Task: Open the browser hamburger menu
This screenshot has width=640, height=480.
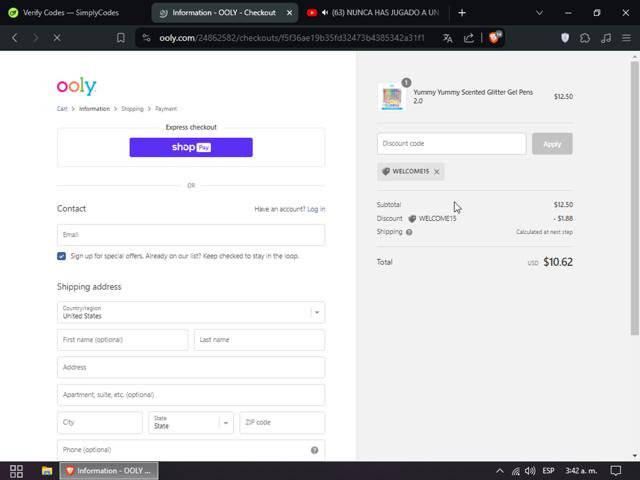Action: click(x=627, y=38)
